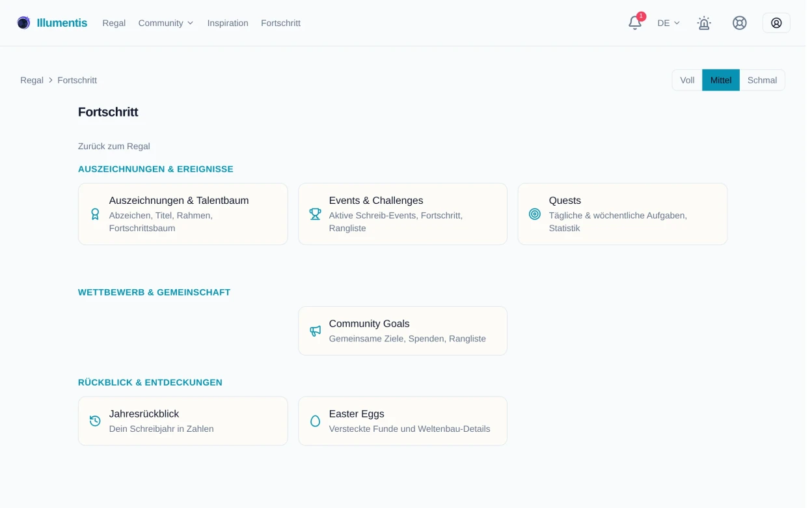
Task: Open the Inspiration nav item
Action: (x=228, y=23)
